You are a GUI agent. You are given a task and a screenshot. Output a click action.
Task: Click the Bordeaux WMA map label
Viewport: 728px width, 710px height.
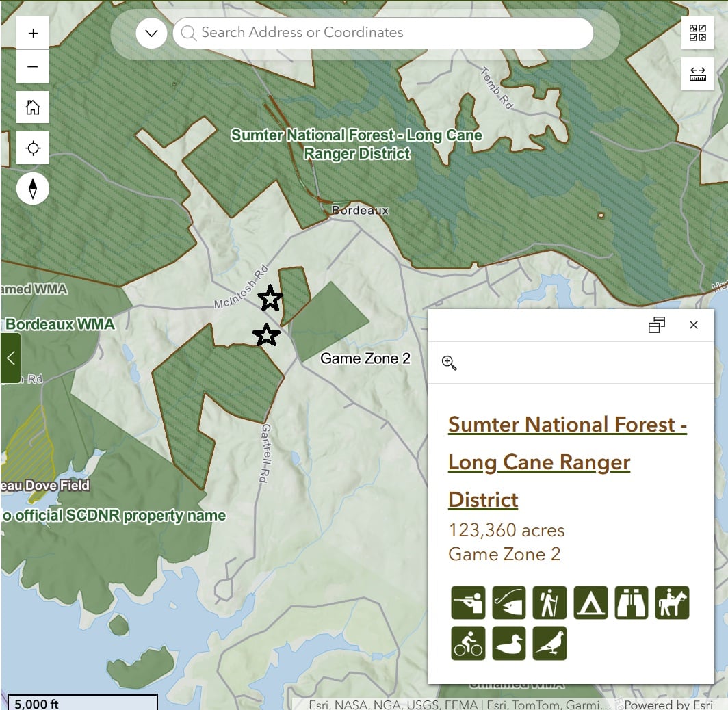tap(60, 324)
